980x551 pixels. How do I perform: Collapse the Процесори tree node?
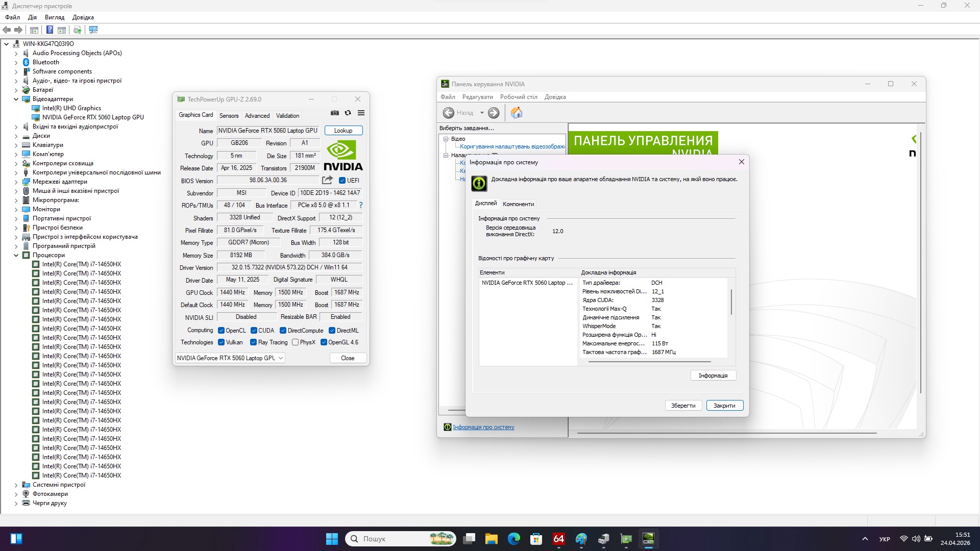pyautogui.click(x=16, y=255)
